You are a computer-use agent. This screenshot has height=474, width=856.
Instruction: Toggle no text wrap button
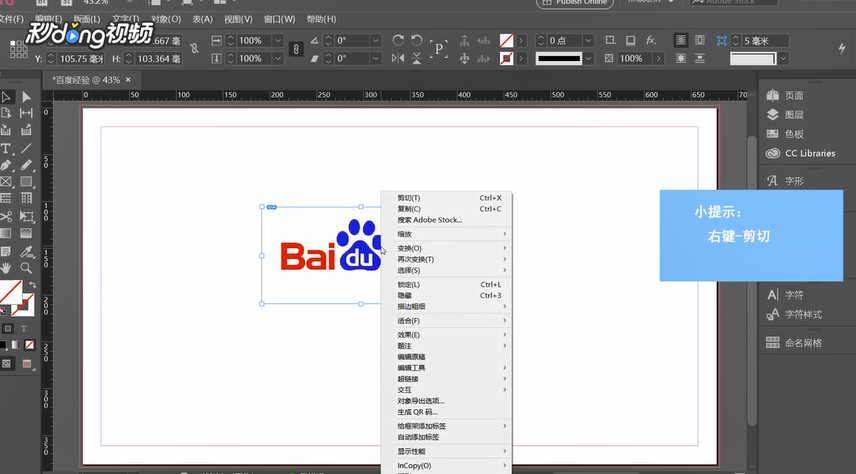(681, 40)
